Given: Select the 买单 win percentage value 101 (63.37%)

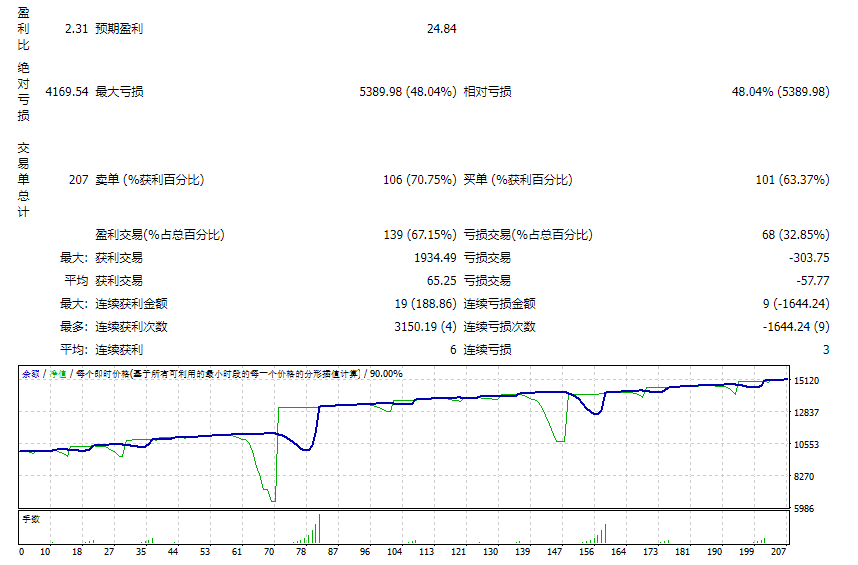Looking at the screenshot, I should point(792,180).
